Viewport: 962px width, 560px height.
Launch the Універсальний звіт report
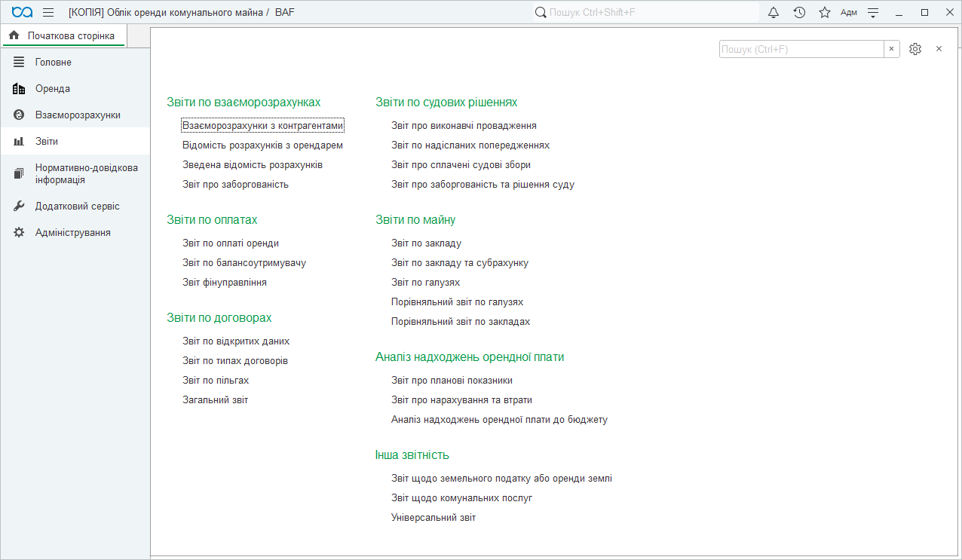click(434, 518)
